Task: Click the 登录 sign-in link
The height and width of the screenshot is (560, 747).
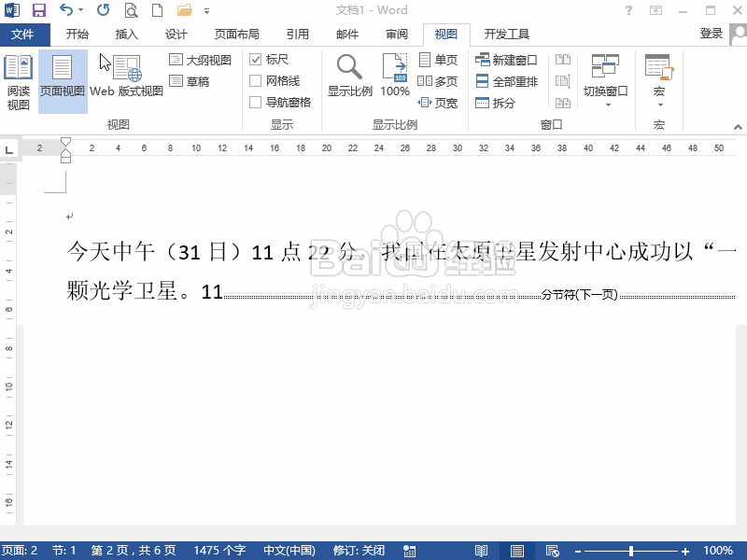Action: click(711, 34)
